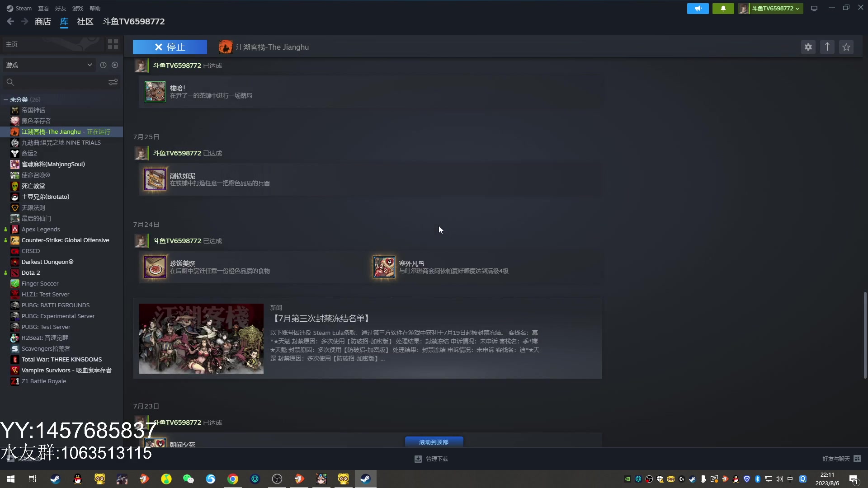868x488 pixels.
Task: Click the 削铁如泥 achievement icon
Action: [155, 179]
